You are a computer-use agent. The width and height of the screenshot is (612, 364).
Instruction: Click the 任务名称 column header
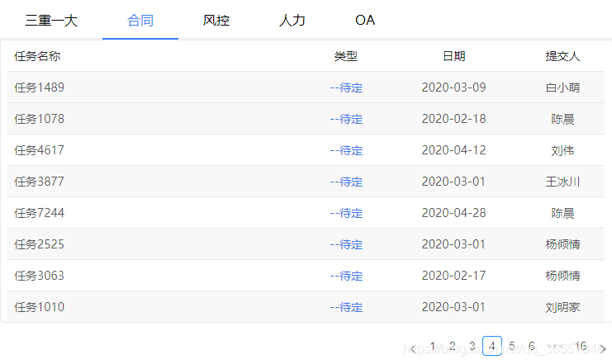(x=37, y=56)
